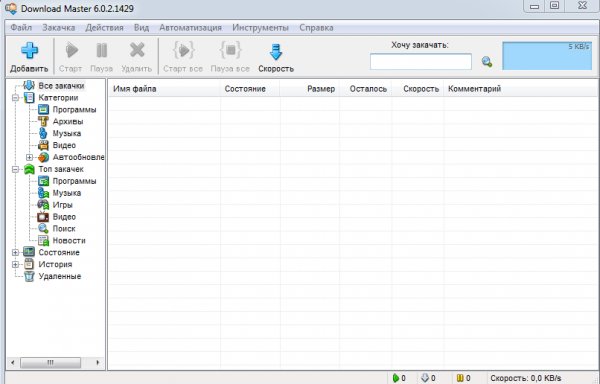This screenshot has width=600, height=384.
Task: Open the Справка menu
Action: click(x=316, y=28)
